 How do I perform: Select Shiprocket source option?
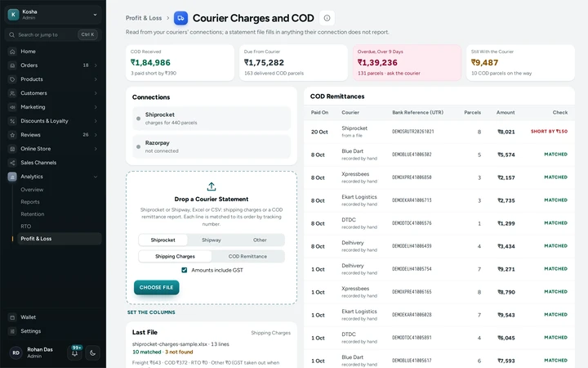pyautogui.click(x=163, y=240)
